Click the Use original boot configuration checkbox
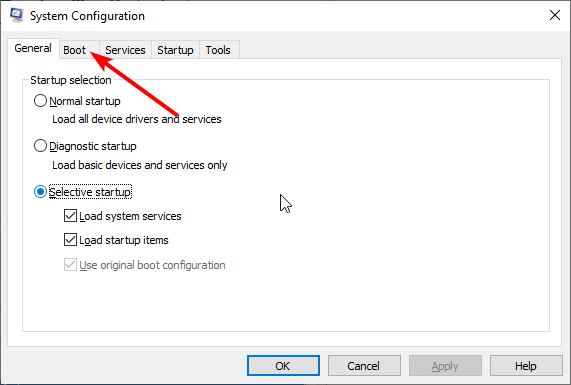This screenshot has width=571, height=385. click(x=70, y=265)
